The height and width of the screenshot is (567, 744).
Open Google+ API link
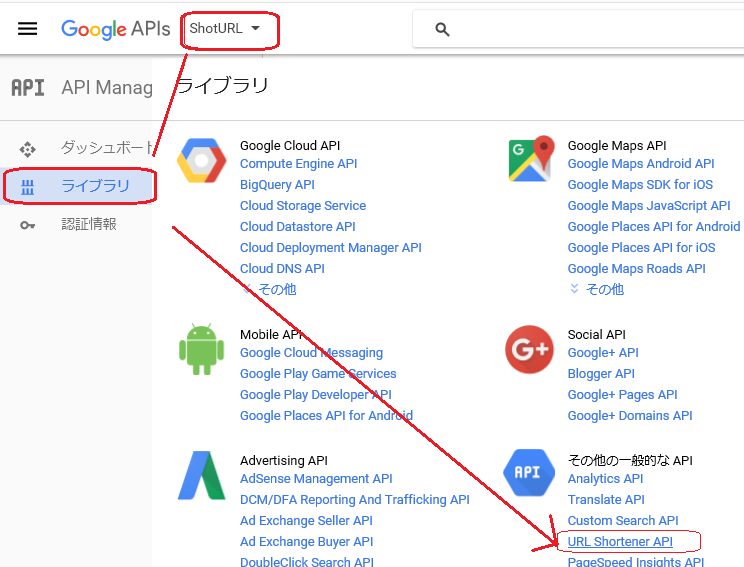coord(603,353)
